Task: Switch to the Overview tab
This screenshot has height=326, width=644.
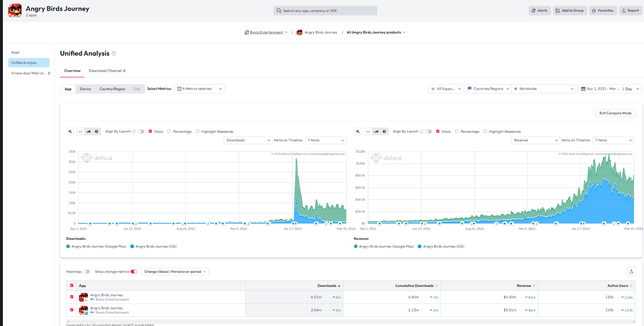Action: tap(72, 71)
